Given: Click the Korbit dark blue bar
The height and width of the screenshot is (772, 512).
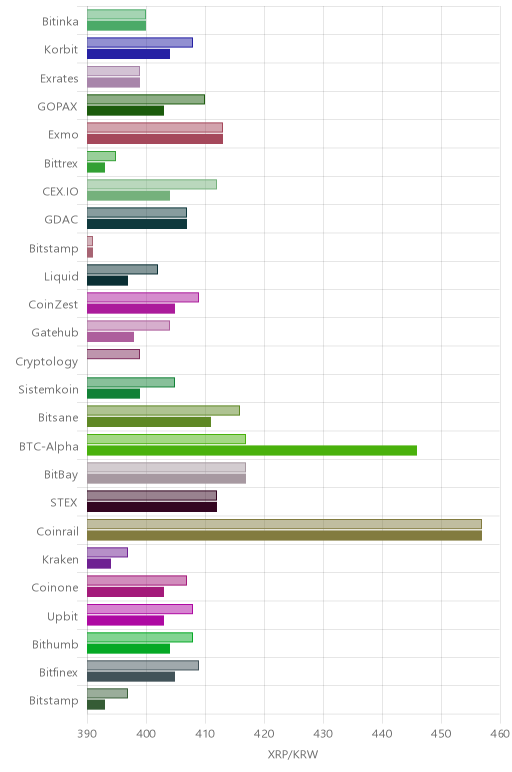Looking at the screenshot, I should click(128, 54).
